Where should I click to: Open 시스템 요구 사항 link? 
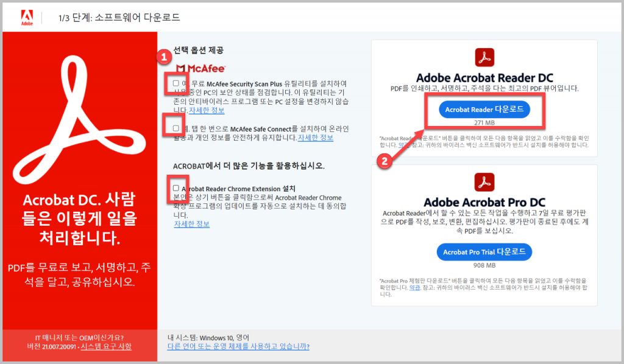point(106,346)
